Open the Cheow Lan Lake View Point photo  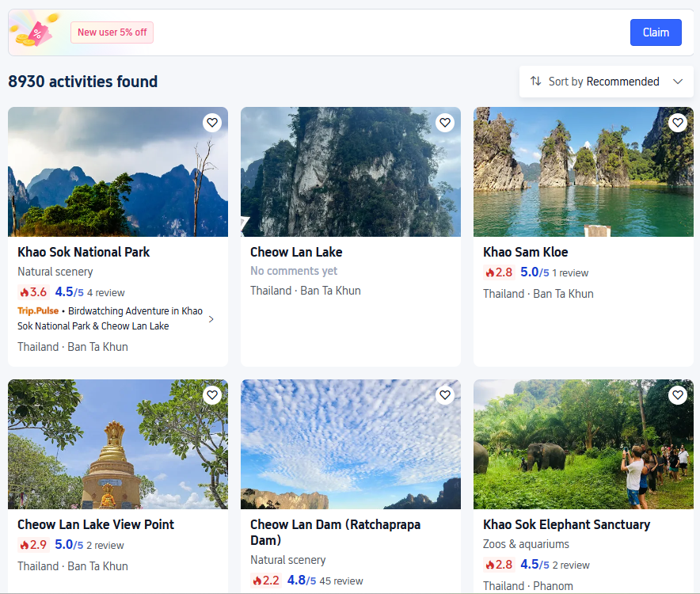[x=117, y=444]
